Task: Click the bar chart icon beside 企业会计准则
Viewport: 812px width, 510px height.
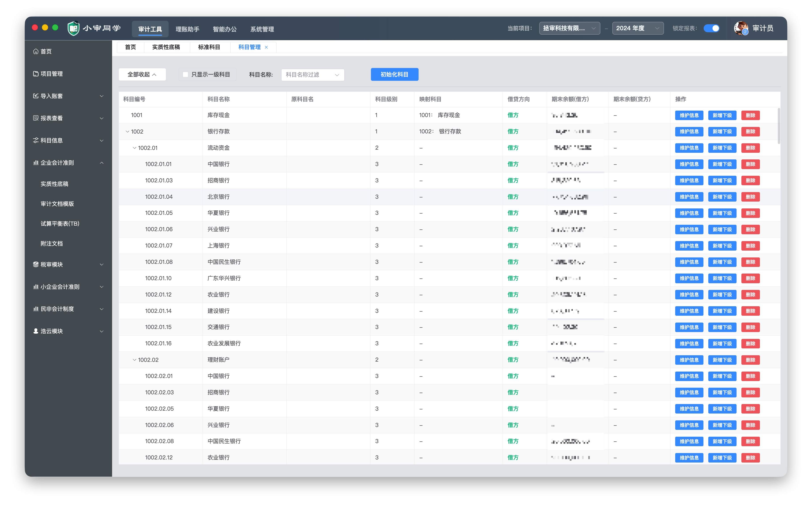Action: coord(36,162)
